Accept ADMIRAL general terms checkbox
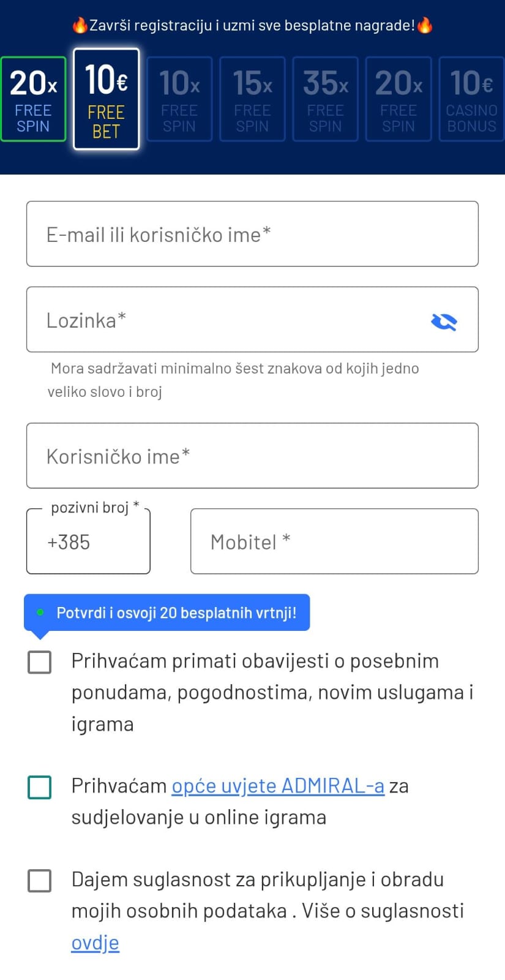 [40, 787]
